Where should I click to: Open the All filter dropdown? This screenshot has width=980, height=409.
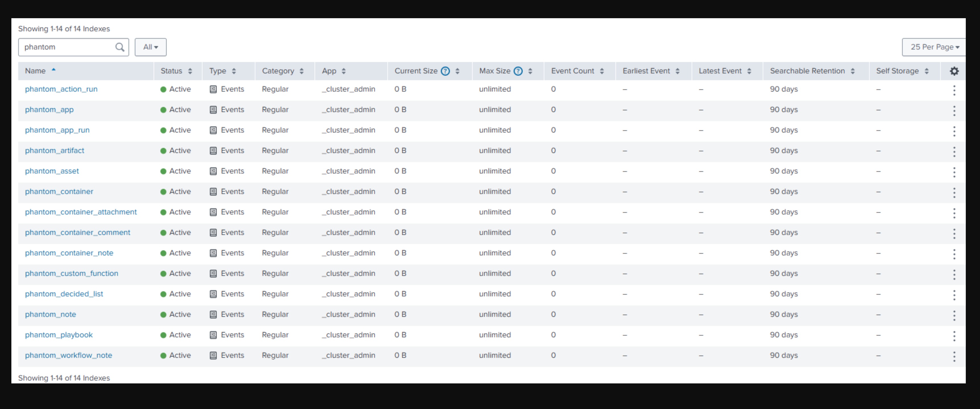pos(151,47)
